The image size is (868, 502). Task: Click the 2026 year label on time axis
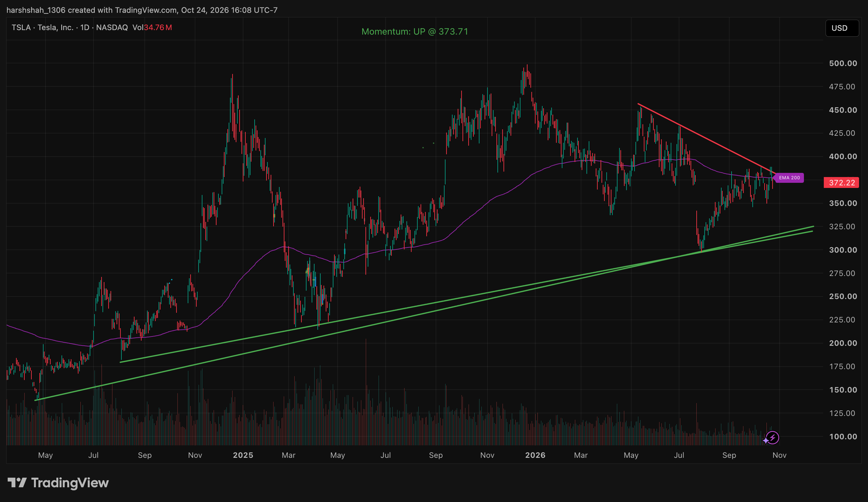[535, 455]
